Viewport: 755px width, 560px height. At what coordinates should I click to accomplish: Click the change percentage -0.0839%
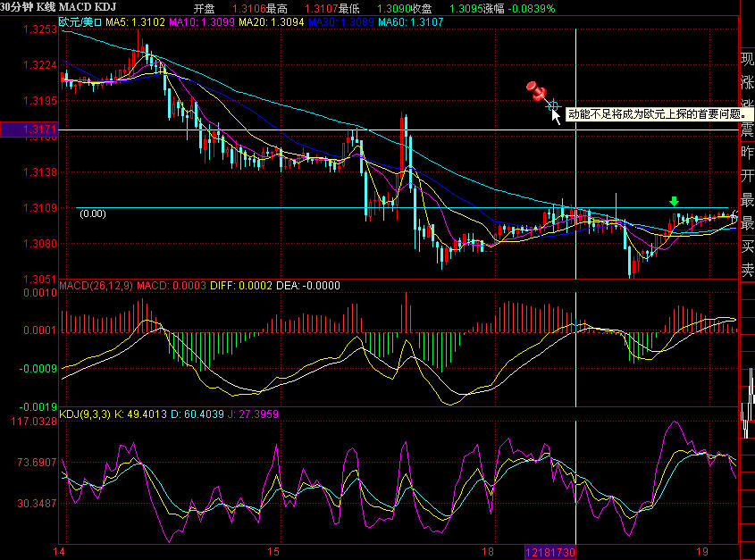tap(531, 9)
